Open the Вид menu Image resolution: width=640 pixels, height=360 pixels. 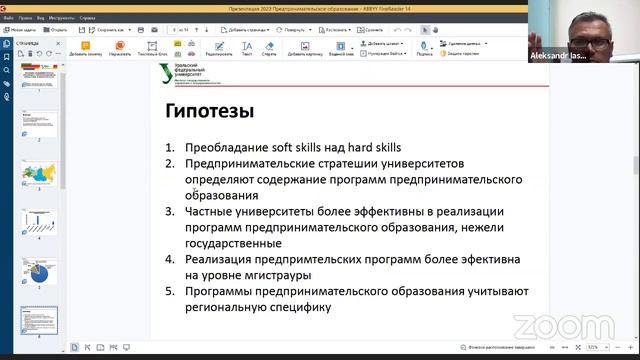(x=40, y=18)
